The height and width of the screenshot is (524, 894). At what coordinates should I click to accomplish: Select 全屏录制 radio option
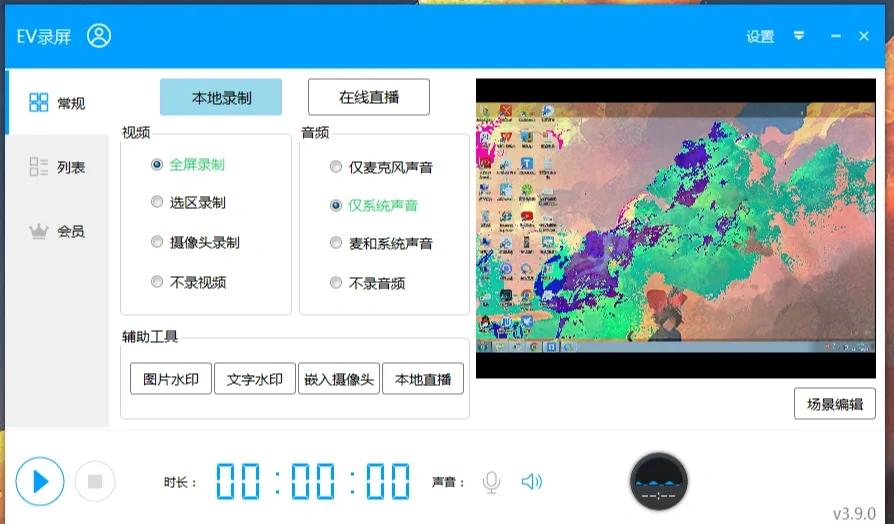[x=188, y=165]
